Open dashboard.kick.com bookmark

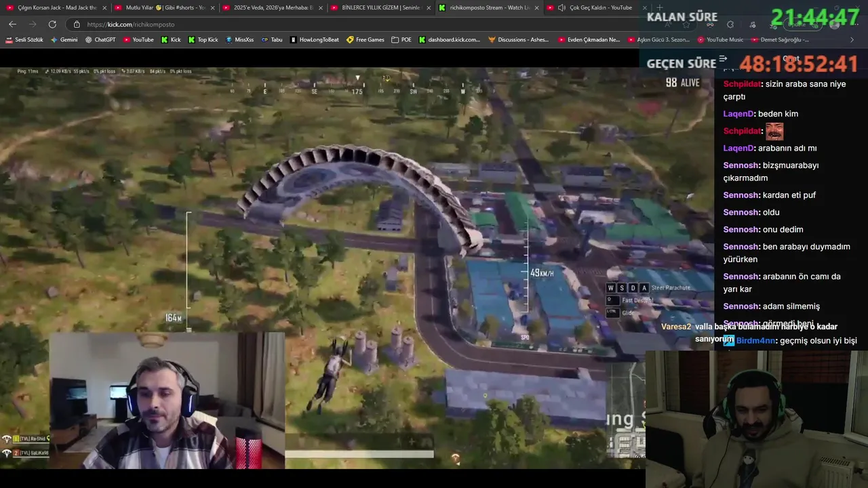coord(450,40)
